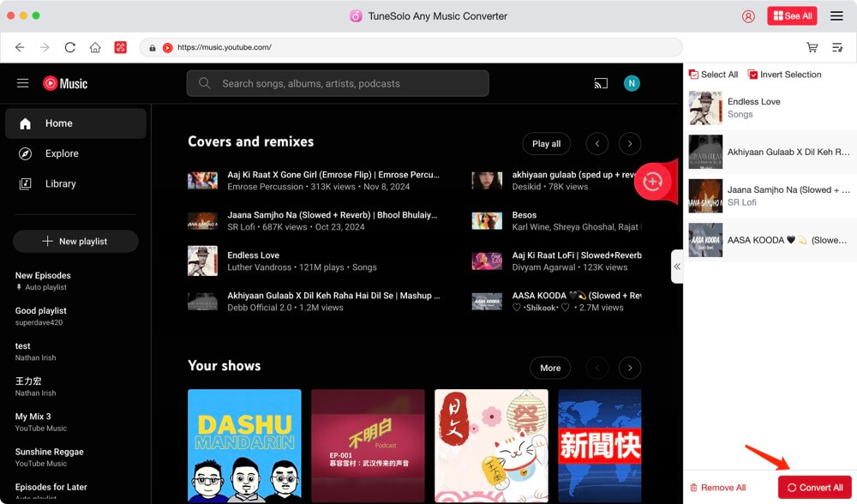Screen dimensions: 857x504
Task: Open the 新聞快 show thumbnail
Action: click(x=600, y=446)
